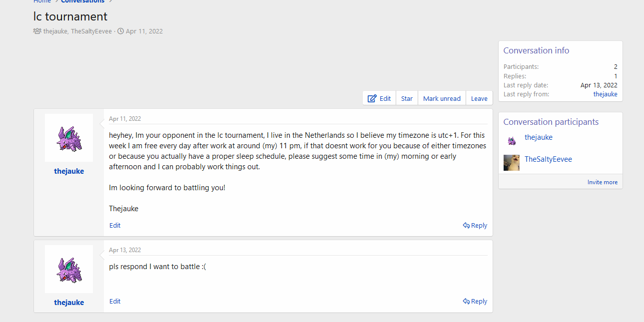Edit the 'pls respond' message
Image resolution: width=644 pixels, height=322 pixels.
[x=115, y=302]
